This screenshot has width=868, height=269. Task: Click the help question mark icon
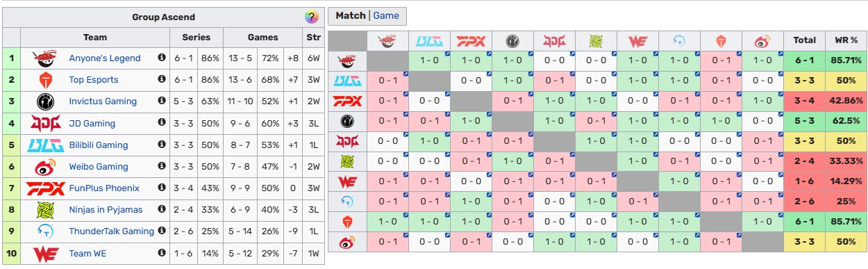point(312,17)
